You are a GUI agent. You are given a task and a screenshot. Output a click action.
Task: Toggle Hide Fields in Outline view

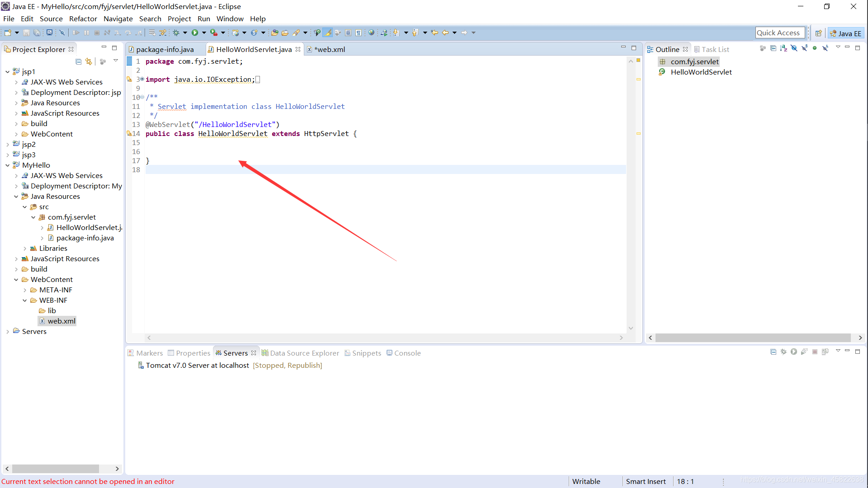click(x=794, y=48)
